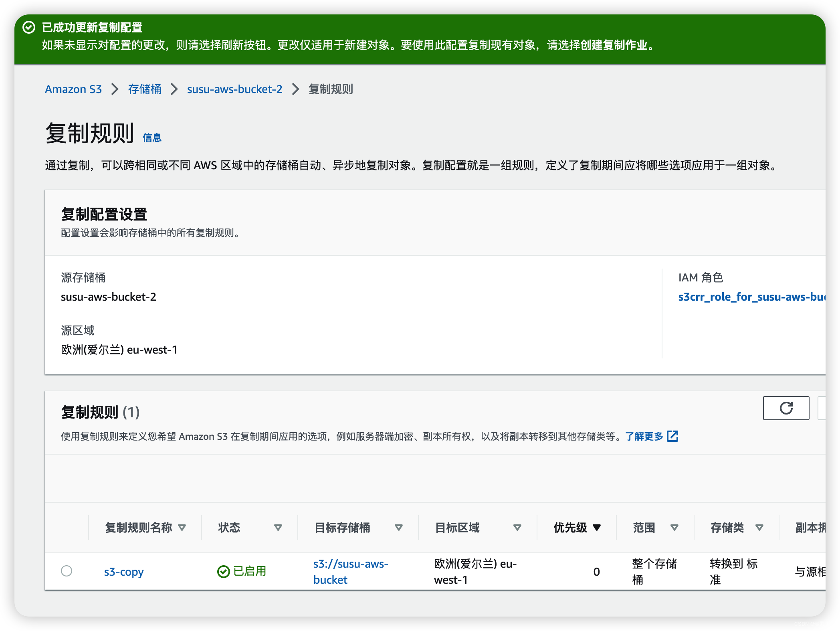840x631 pixels.
Task: Click the 已启用 status text
Action: [x=250, y=571]
